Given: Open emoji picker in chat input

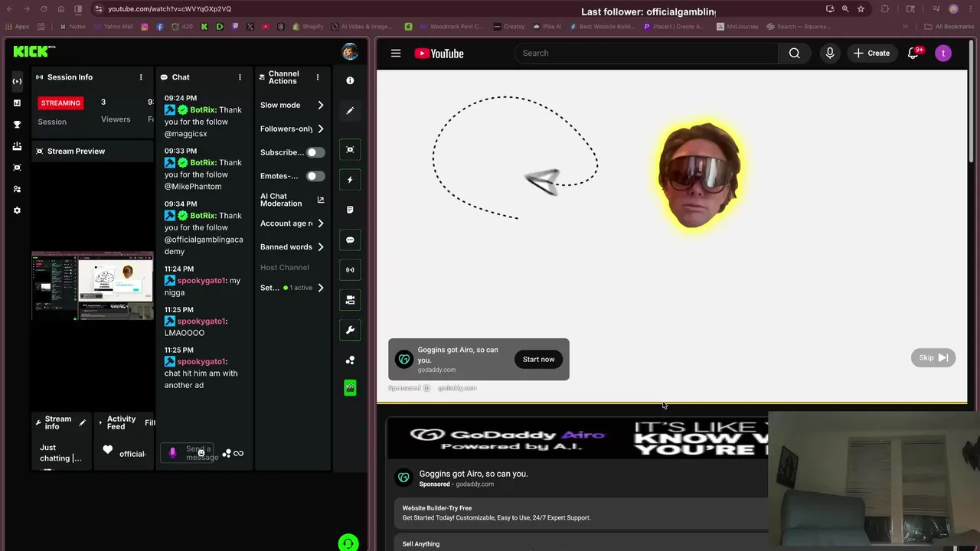Looking at the screenshot, I should 201,453.
